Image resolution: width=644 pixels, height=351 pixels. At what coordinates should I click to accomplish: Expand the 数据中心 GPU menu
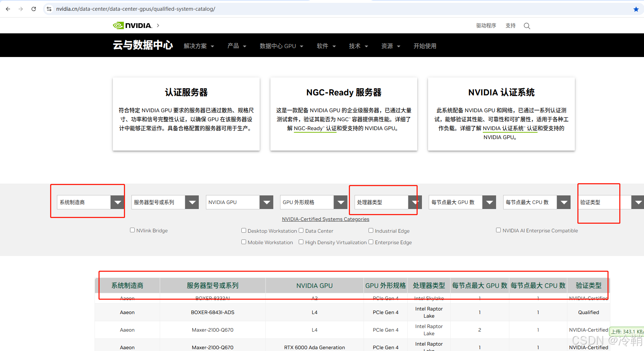coord(282,46)
